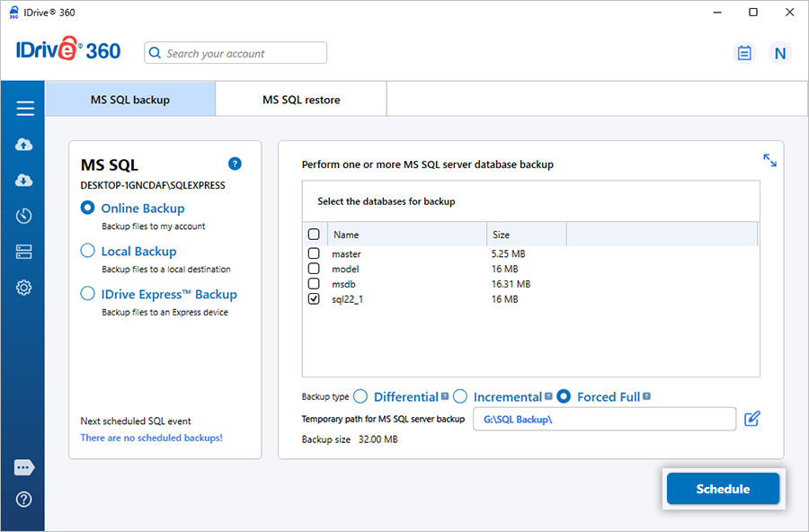Switch to the MS SQL restore tab
Screen dimensions: 809x532
click(x=301, y=100)
